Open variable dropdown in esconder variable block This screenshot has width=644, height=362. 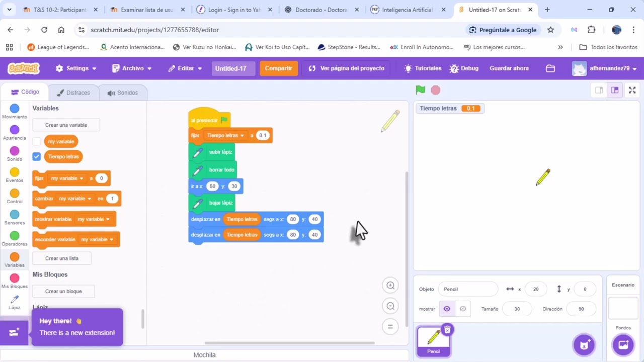pyautogui.click(x=97, y=239)
